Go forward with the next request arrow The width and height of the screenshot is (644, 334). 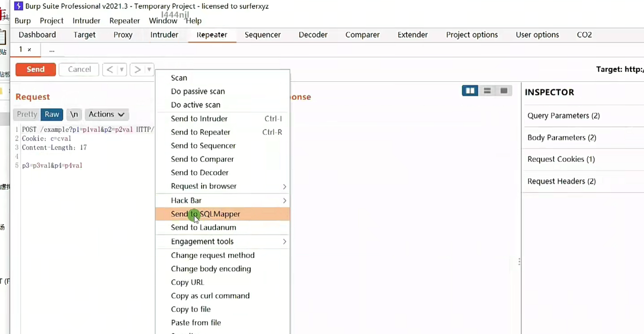click(x=137, y=69)
